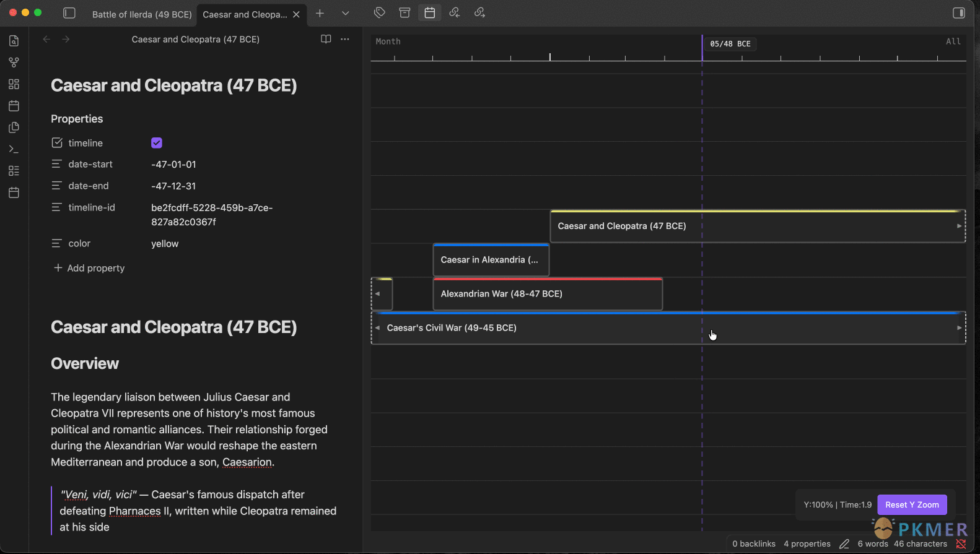Expand the tab list dropdown chevron

point(345,13)
